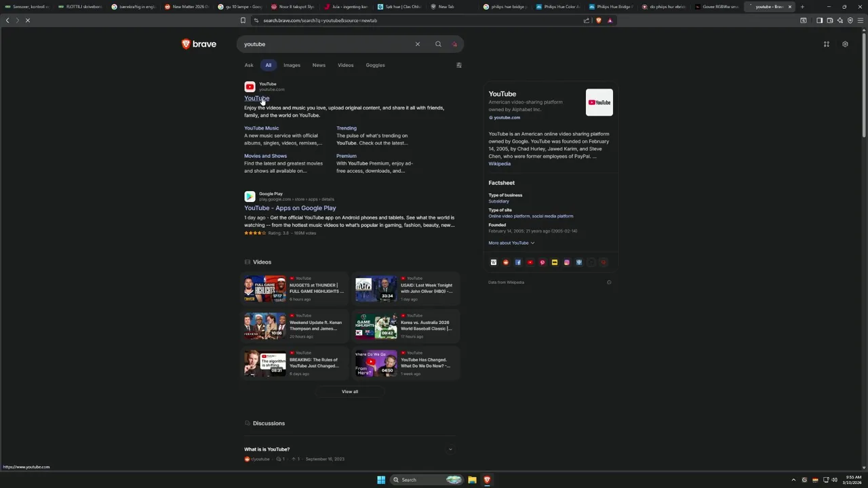
Task: Click the Reddit profile icon in the infobox
Action: (506, 262)
